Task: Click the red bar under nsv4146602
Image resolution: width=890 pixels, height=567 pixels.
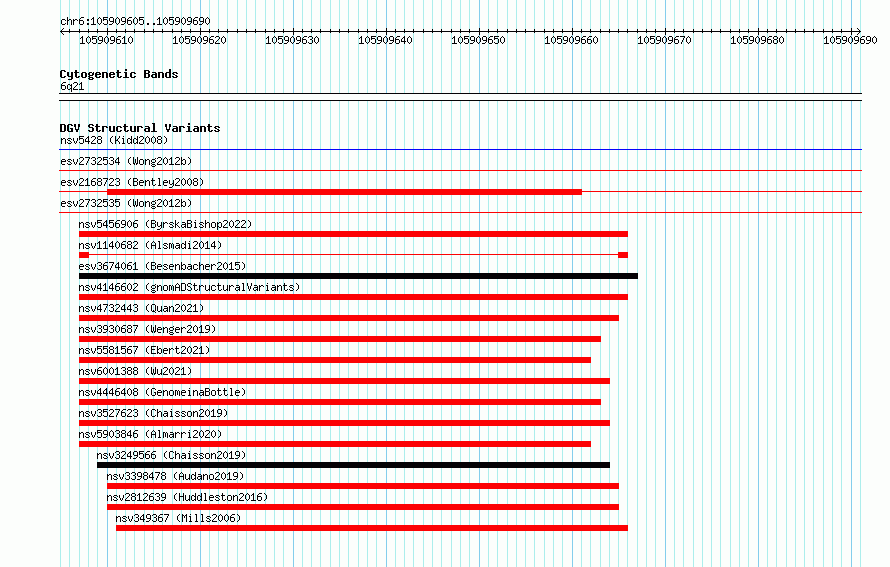Action: point(353,297)
